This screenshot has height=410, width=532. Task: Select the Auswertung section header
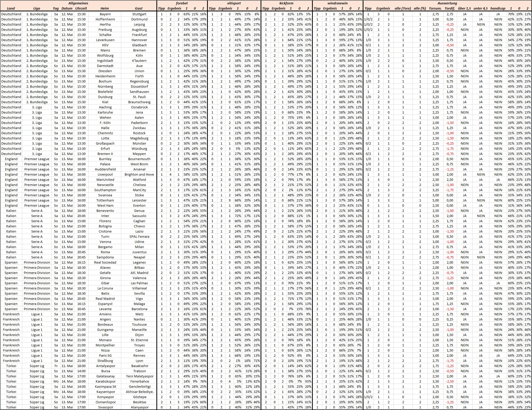tap(447, 3)
